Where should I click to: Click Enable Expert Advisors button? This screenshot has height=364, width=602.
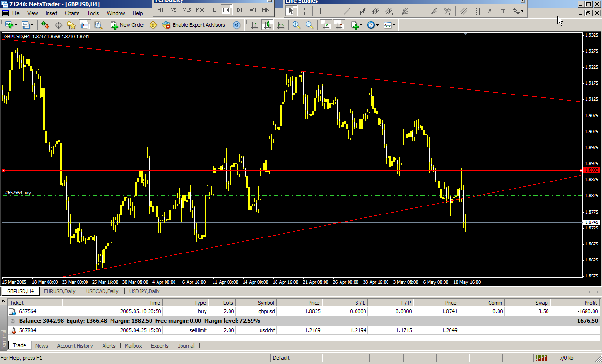[194, 25]
